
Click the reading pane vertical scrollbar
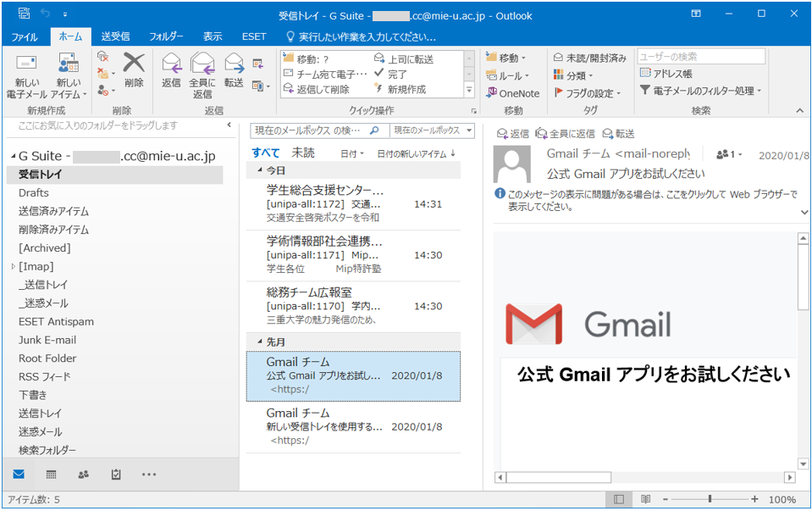click(803, 351)
